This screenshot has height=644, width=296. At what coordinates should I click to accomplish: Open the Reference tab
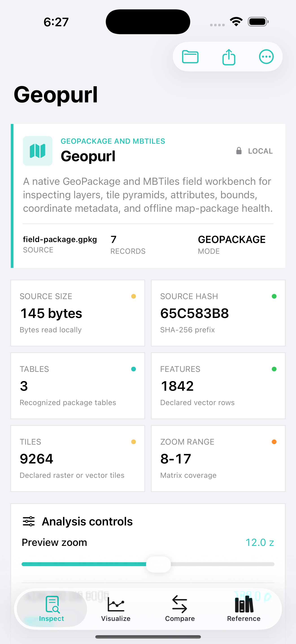(244, 609)
